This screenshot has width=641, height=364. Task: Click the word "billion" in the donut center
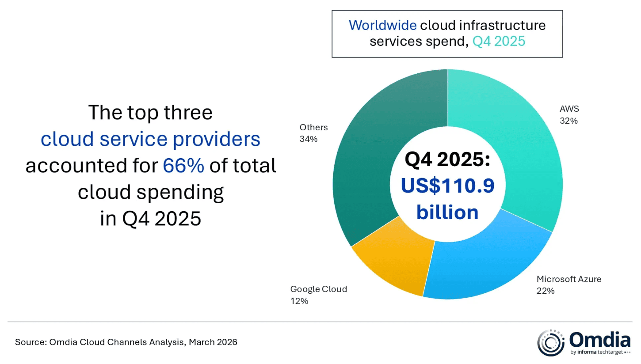(447, 212)
